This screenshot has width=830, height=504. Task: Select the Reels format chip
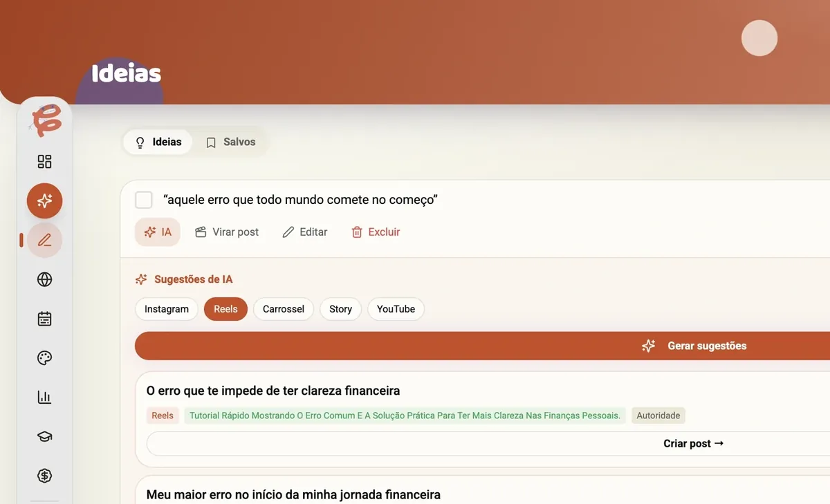(225, 309)
